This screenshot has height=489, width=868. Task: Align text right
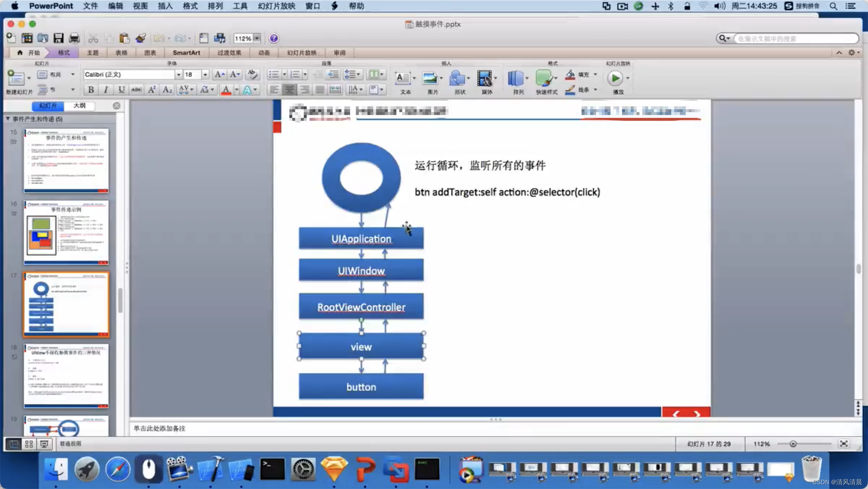pos(305,89)
